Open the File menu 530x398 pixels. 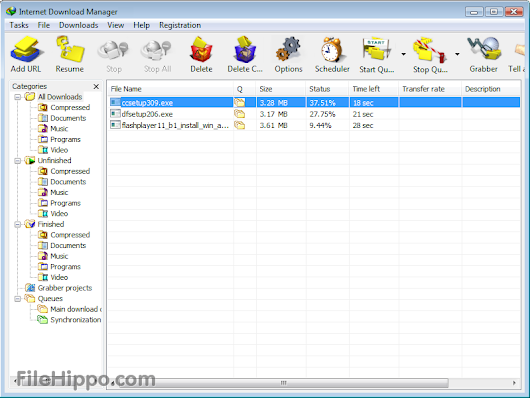point(44,25)
